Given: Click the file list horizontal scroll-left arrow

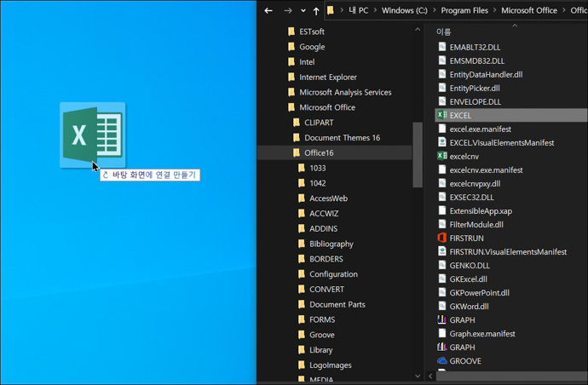Looking at the screenshot, I should (x=430, y=376).
